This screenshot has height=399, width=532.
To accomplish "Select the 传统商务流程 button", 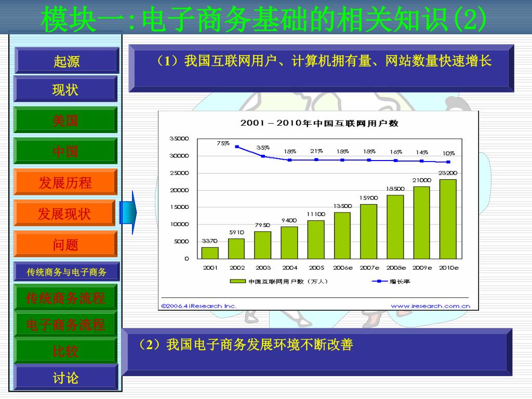I will coord(65,298).
